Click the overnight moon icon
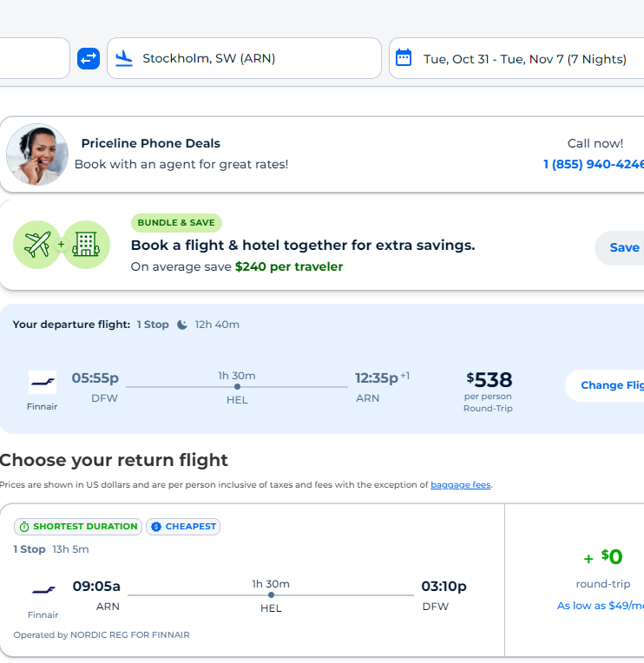 (182, 325)
